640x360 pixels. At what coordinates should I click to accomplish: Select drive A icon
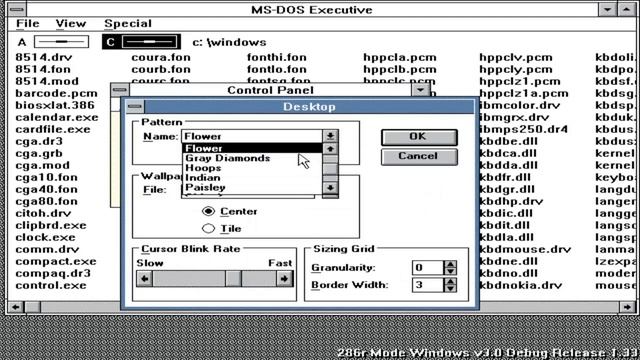pyautogui.click(x=62, y=42)
